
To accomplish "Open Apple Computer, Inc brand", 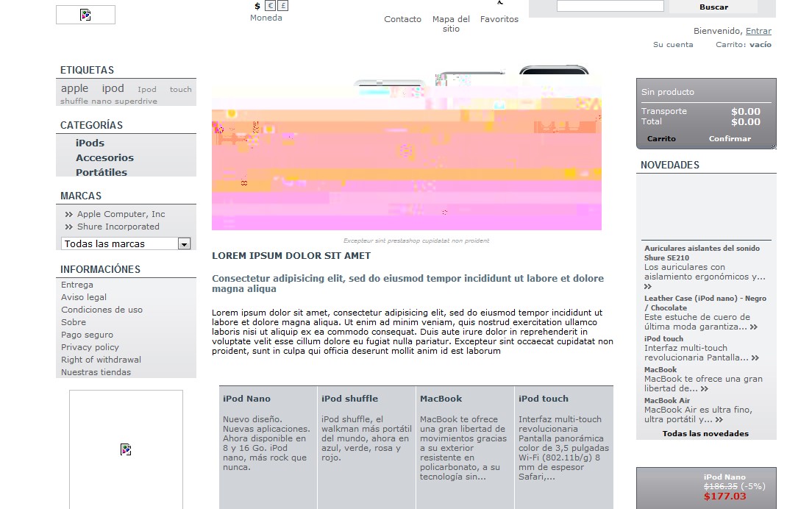I will 121,214.
